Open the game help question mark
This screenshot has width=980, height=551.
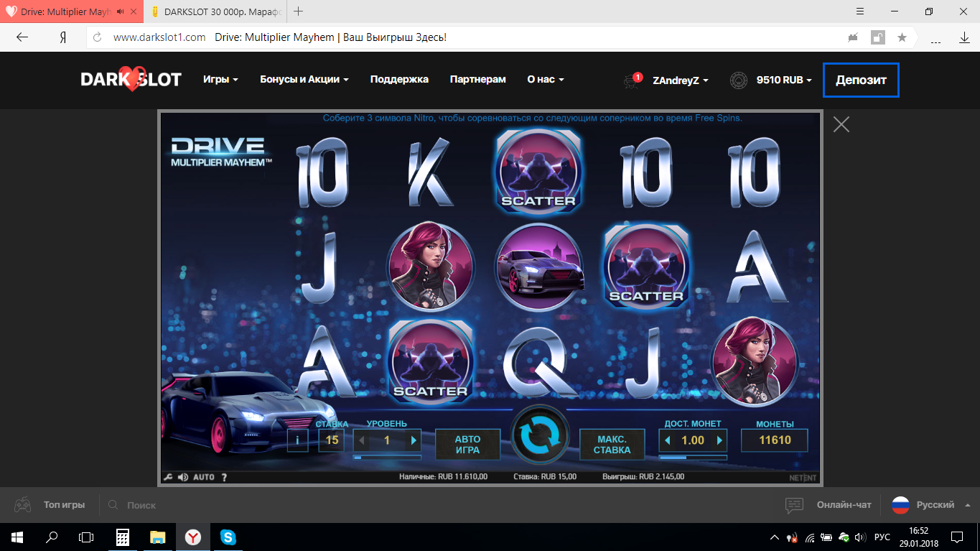click(x=224, y=477)
